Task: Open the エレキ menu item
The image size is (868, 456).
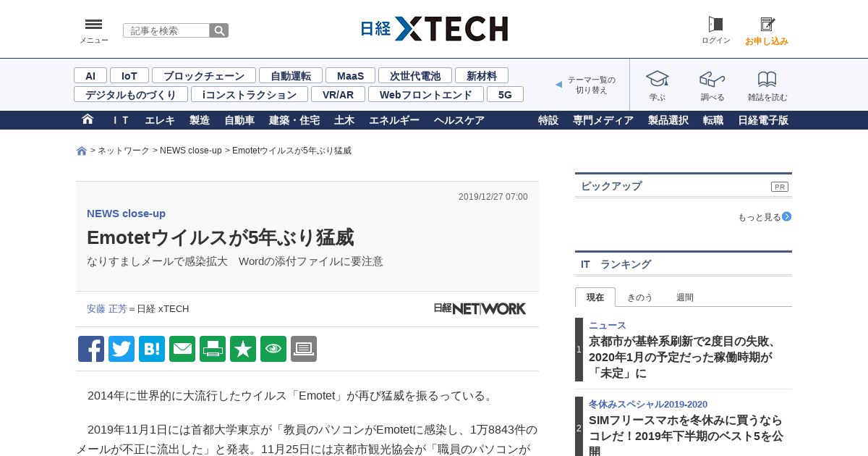Action: [160, 120]
